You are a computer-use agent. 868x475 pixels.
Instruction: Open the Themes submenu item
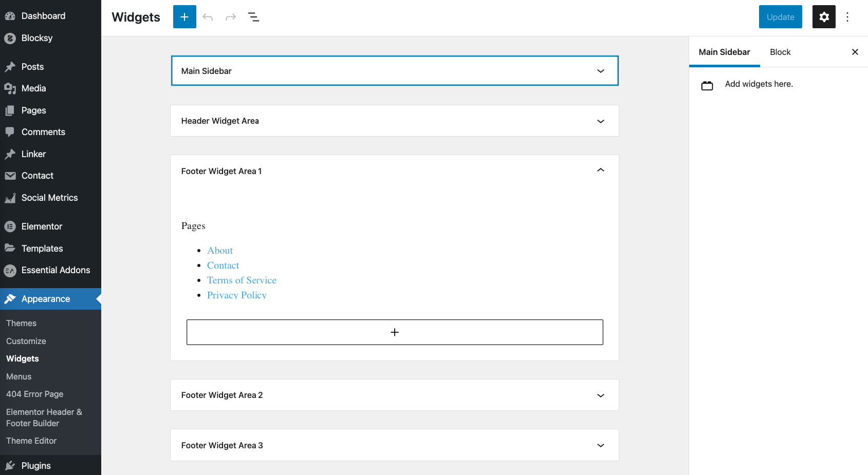tap(21, 323)
